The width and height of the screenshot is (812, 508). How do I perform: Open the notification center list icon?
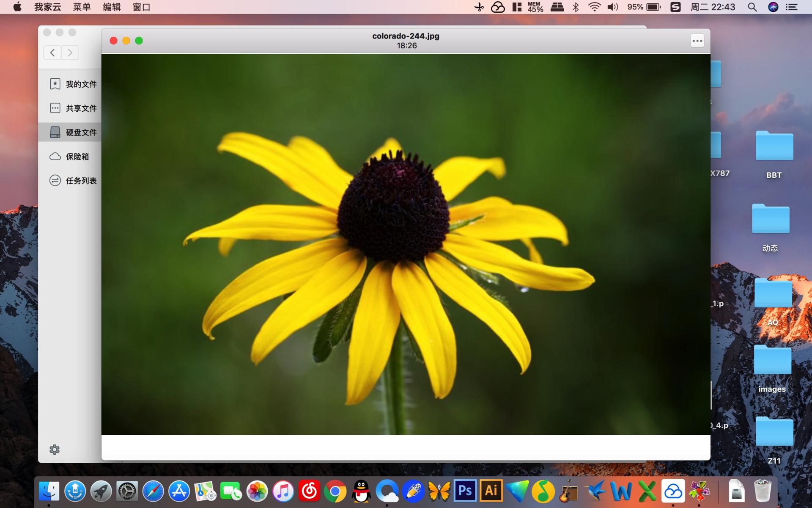click(791, 7)
